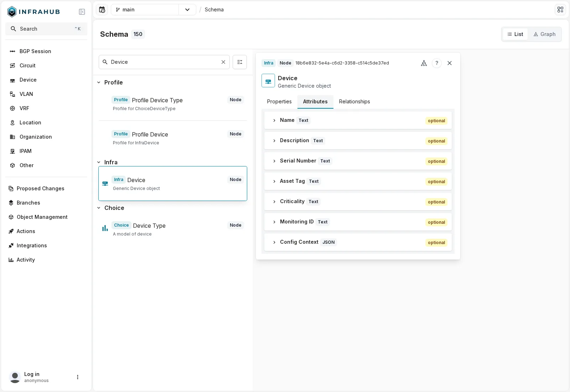Close the Device detail panel
Viewport: 570px width, 392px height.
450,63
